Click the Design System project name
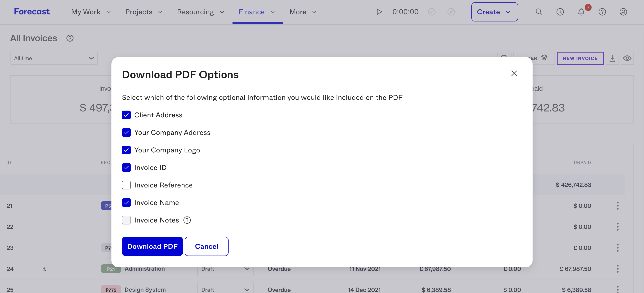The width and height of the screenshot is (644, 293). click(x=145, y=289)
